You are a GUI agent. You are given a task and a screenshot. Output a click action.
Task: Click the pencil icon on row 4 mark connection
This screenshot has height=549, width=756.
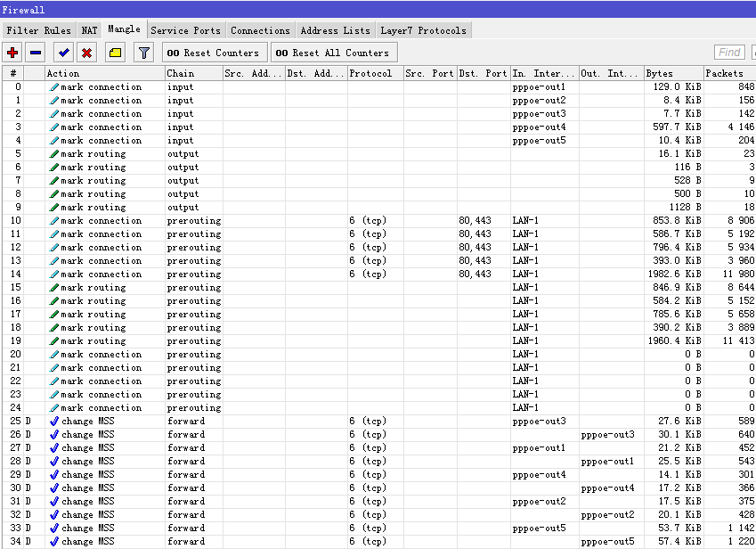click(x=54, y=141)
